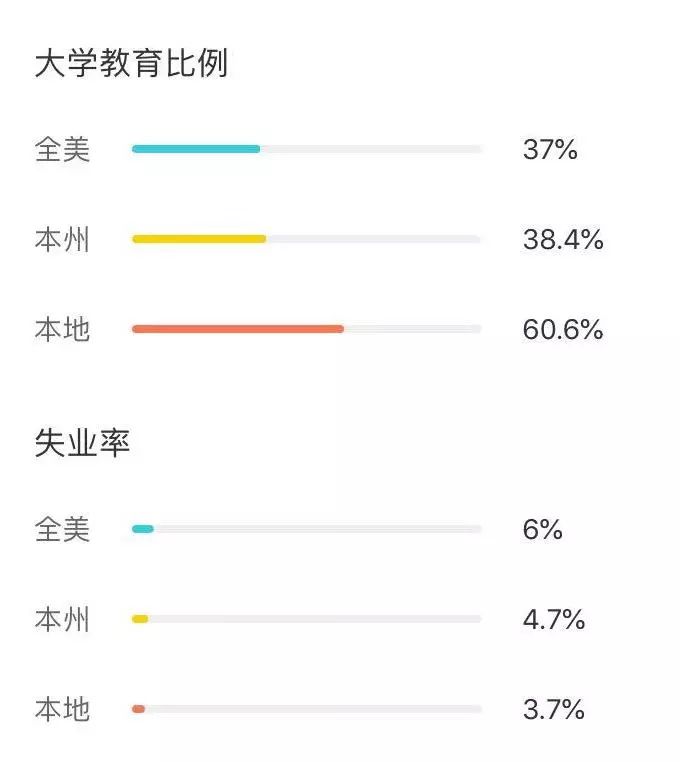This screenshot has width=680, height=762.
Task: Click the 37% value label
Action: (550, 149)
